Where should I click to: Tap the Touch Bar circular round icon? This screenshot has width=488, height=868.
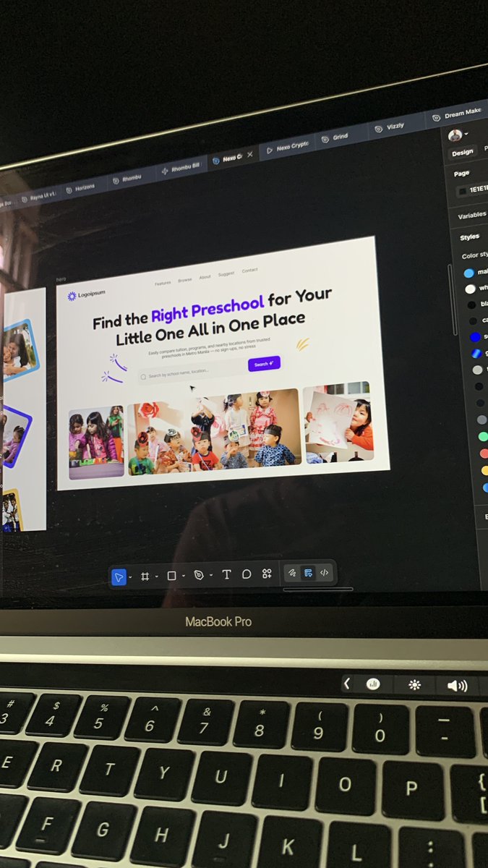tap(373, 684)
